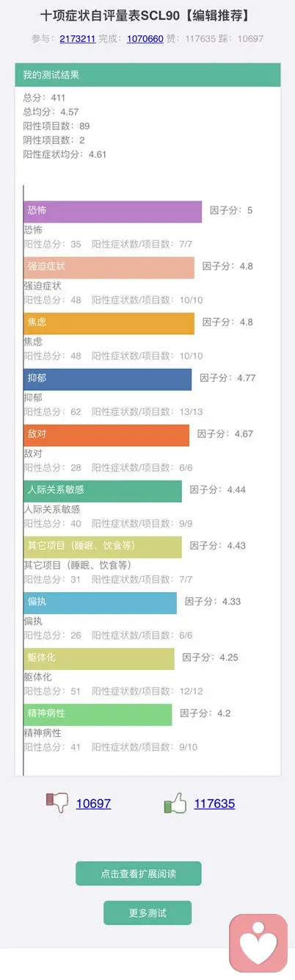295x980 pixels.
Task: Select the purple 恐怖 factor bar
Action: (x=112, y=212)
